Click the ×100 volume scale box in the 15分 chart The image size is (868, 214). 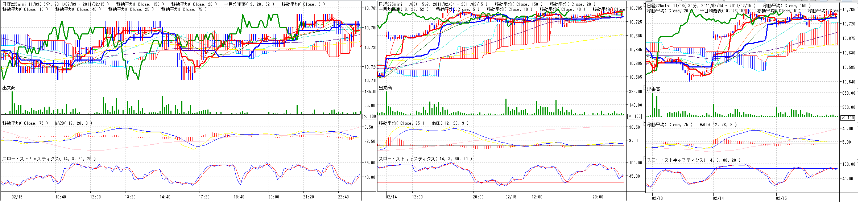(x=634, y=116)
